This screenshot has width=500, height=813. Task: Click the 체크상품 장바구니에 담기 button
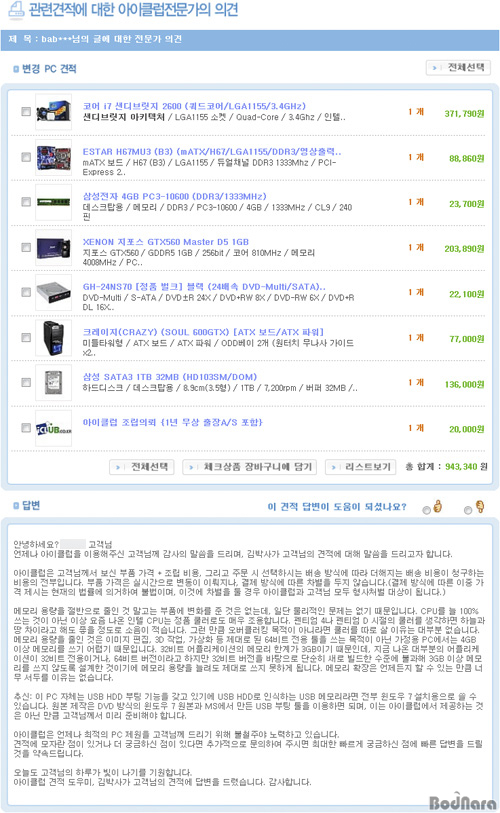click(x=251, y=467)
